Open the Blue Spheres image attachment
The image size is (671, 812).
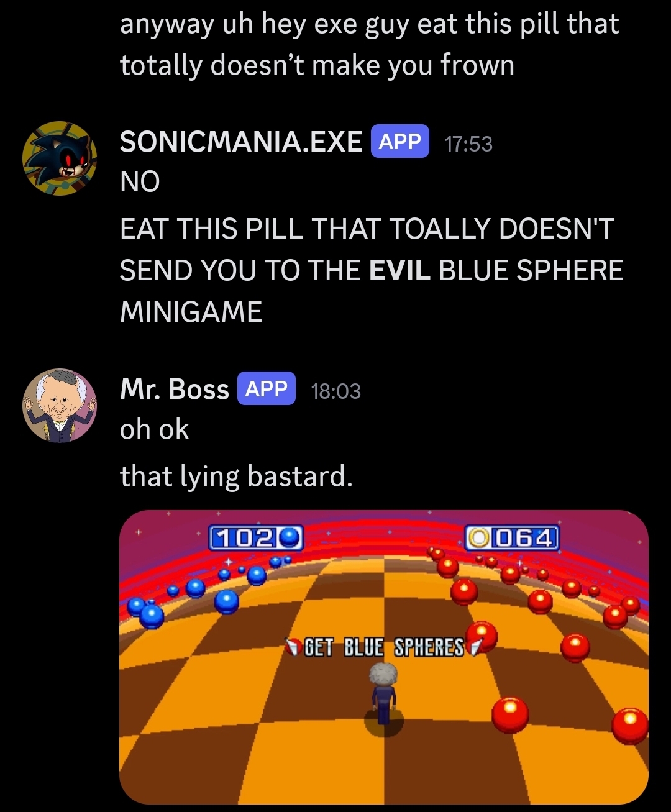click(x=384, y=657)
